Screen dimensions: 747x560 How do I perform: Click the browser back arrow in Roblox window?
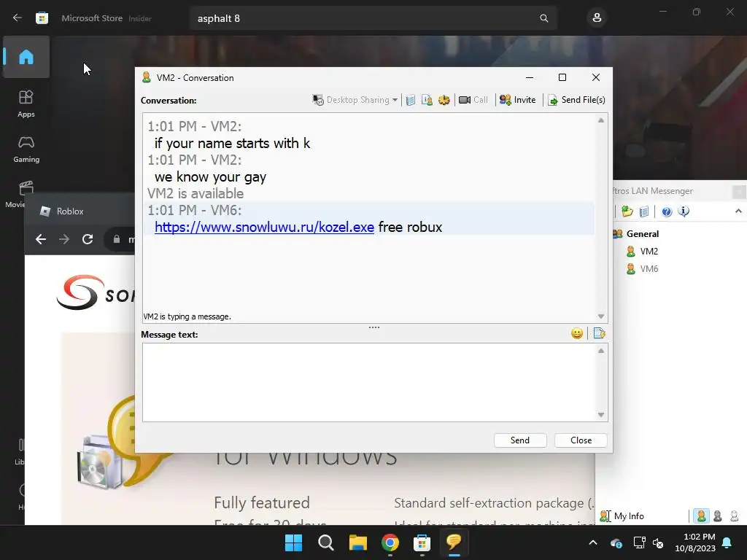point(41,239)
